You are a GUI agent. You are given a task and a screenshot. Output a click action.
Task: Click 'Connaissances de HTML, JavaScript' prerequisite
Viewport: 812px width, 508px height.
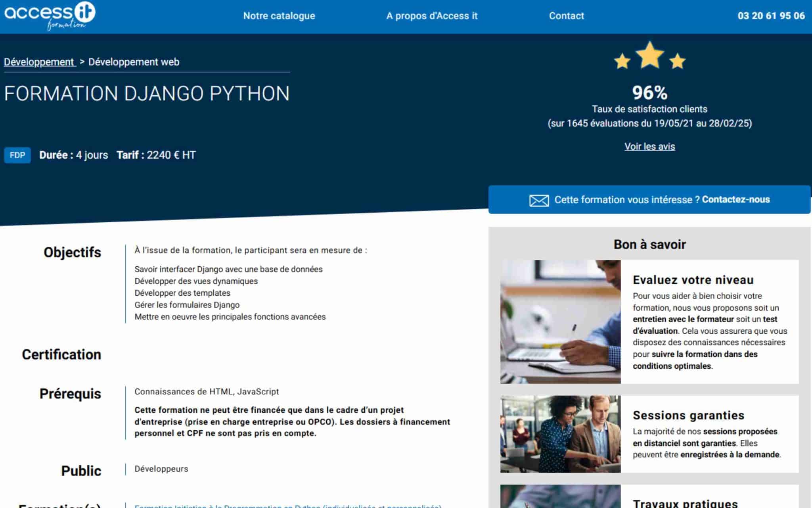click(207, 392)
